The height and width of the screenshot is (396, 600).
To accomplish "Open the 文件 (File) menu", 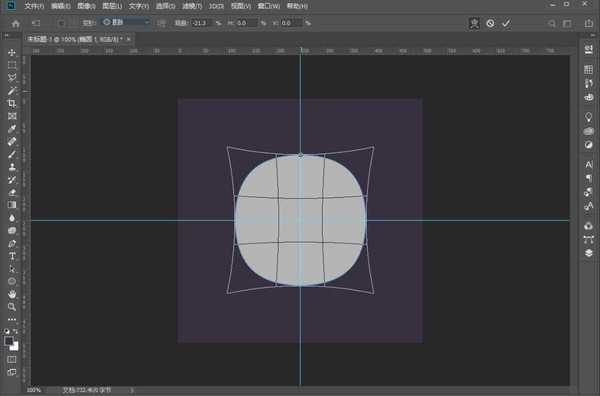I will click(x=34, y=6).
